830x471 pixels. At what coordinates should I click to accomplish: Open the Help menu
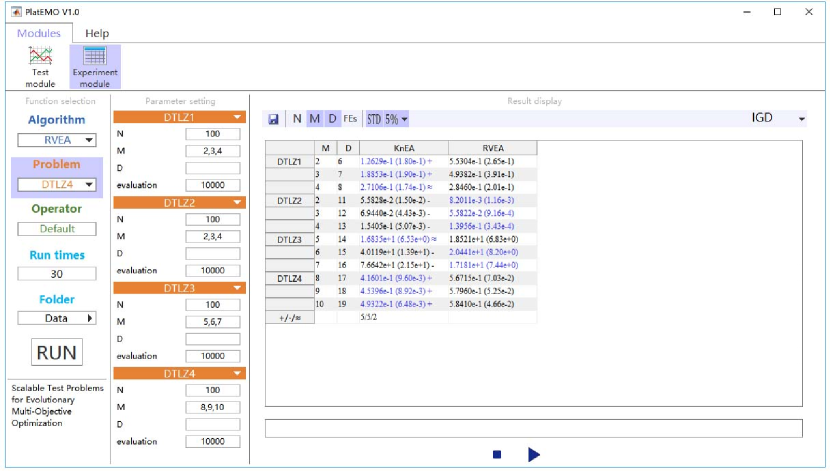tap(97, 34)
